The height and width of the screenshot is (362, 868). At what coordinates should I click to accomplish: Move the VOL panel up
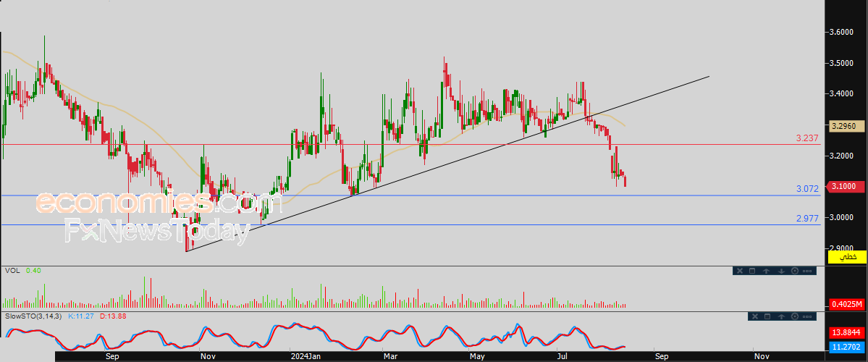point(766,271)
